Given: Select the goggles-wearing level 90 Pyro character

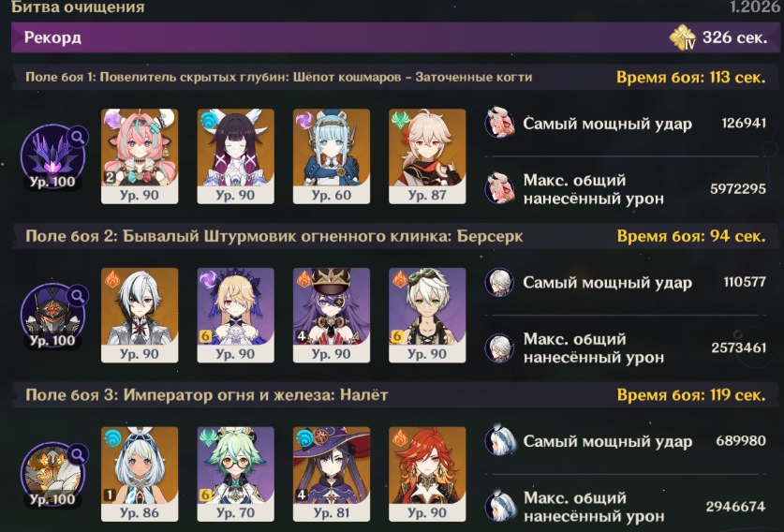Looking at the screenshot, I should (x=427, y=315).
